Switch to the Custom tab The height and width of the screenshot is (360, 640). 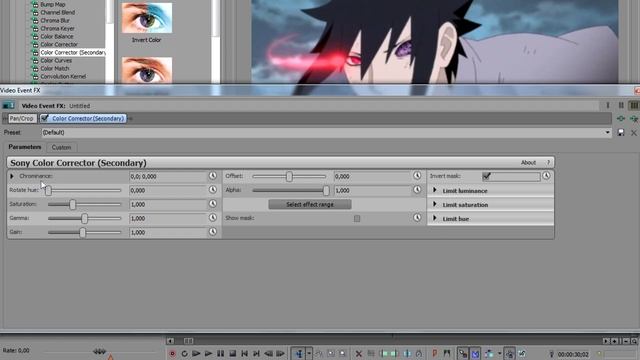(61, 147)
